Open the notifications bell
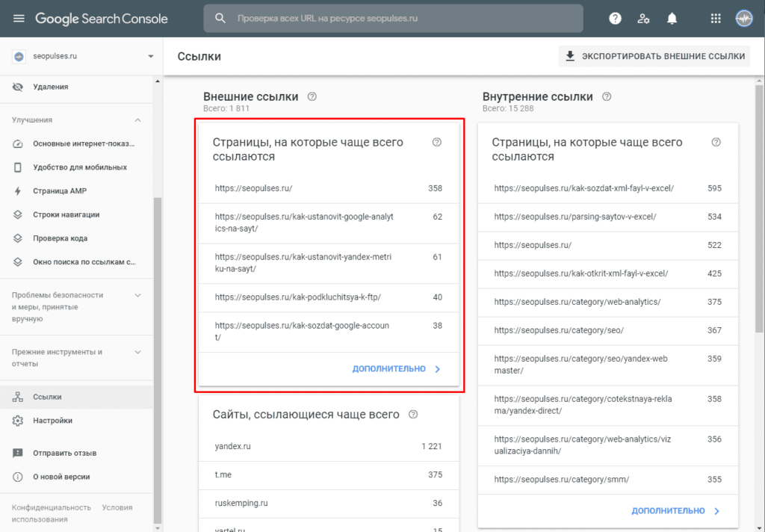The image size is (765, 532). [x=672, y=19]
